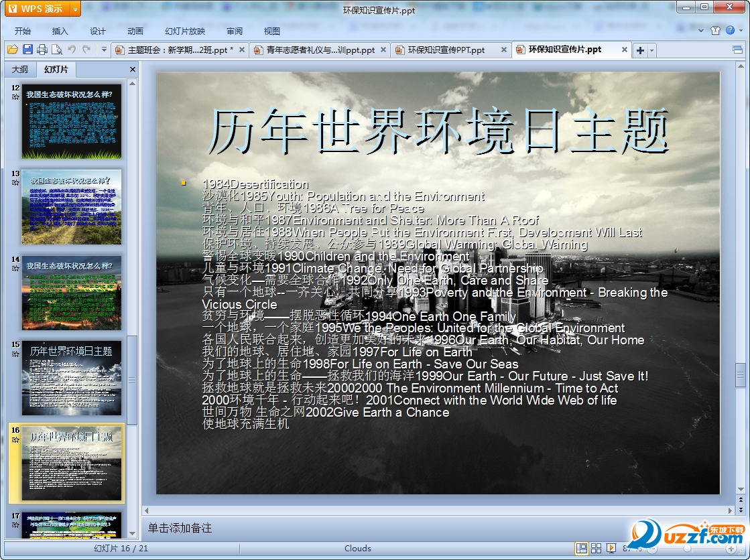Switch to the 大纲 outline pane tab
This screenshot has height=560, width=750.
coord(19,70)
